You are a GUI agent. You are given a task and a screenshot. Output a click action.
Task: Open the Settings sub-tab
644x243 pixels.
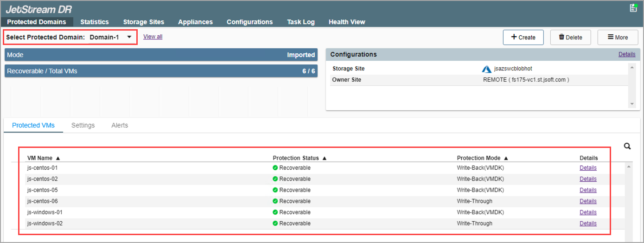83,125
